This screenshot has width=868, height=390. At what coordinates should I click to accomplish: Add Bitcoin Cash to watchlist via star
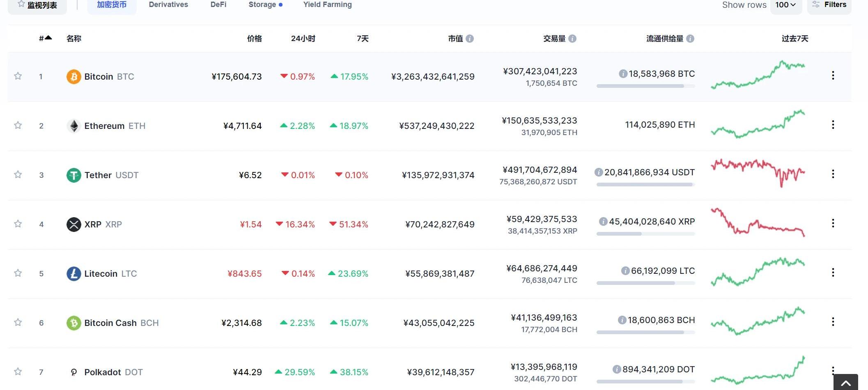pos(18,322)
